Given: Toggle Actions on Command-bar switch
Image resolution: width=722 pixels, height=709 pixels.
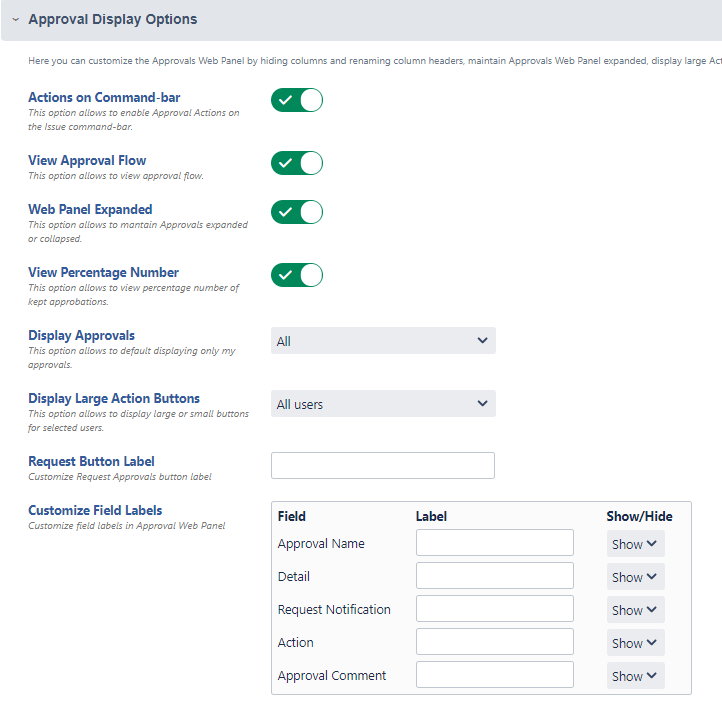Looking at the screenshot, I should point(297,100).
